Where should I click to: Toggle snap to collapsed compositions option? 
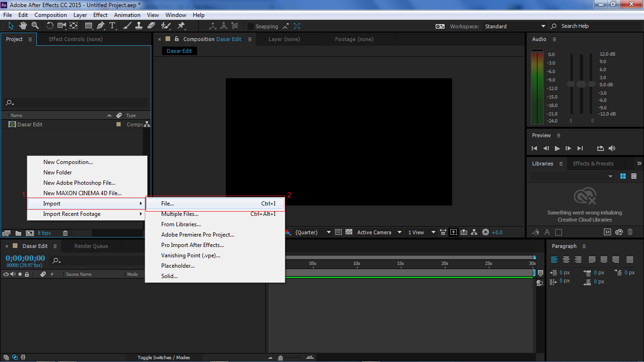(x=297, y=26)
